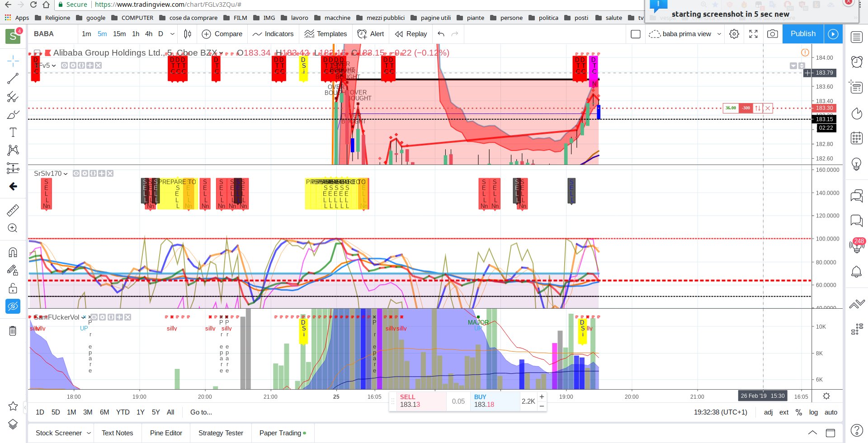Open the prediction and measurement tools

13,168
